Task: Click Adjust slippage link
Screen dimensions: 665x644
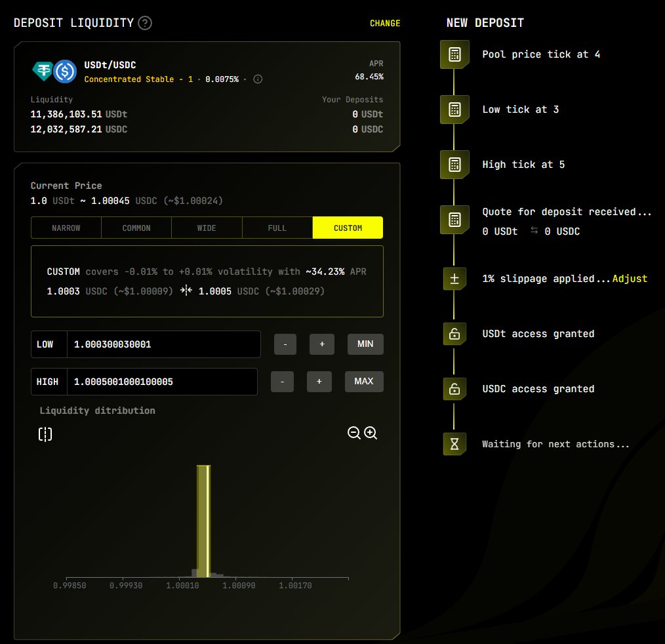Action: [630, 279]
